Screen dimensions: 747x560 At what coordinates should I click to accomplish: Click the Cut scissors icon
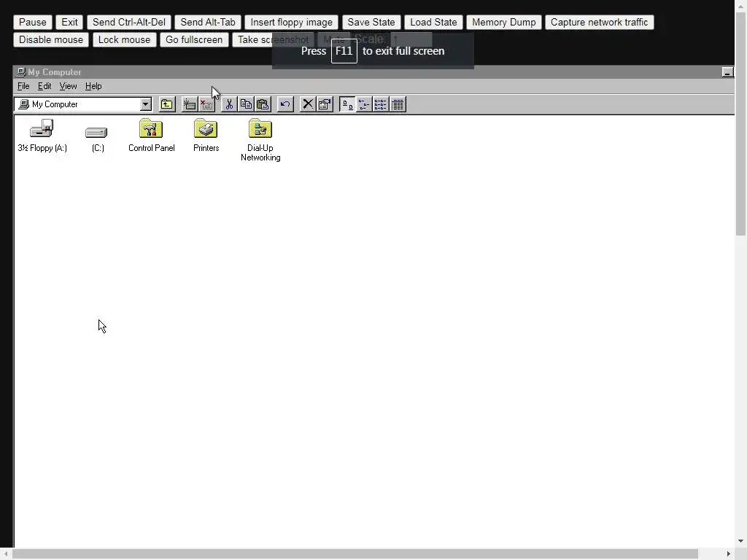click(229, 104)
